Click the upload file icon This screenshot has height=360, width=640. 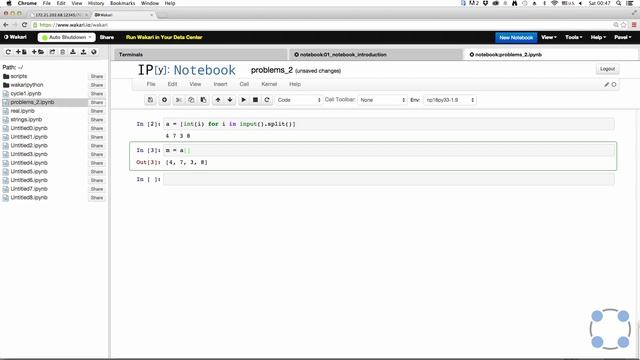coord(83,52)
